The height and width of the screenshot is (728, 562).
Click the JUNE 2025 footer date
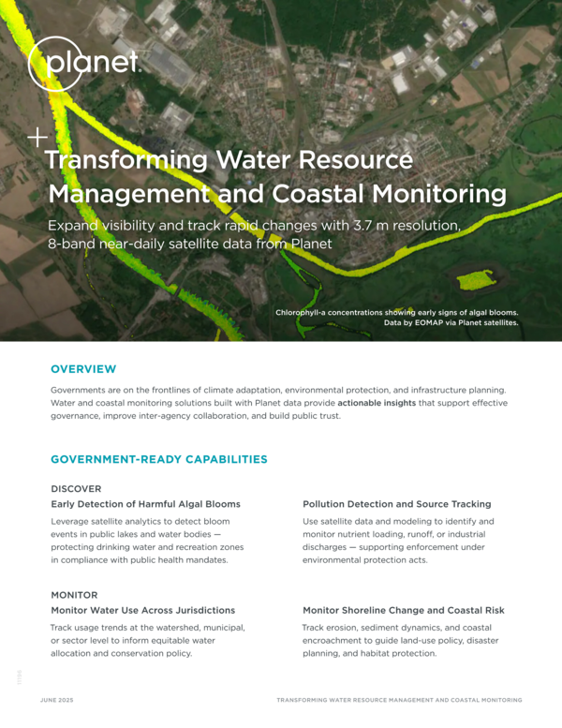point(56,700)
